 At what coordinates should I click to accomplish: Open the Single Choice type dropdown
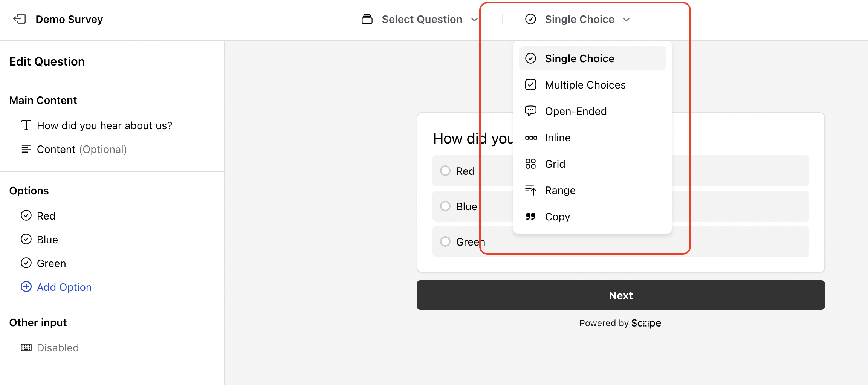click(x=579, y=19)
